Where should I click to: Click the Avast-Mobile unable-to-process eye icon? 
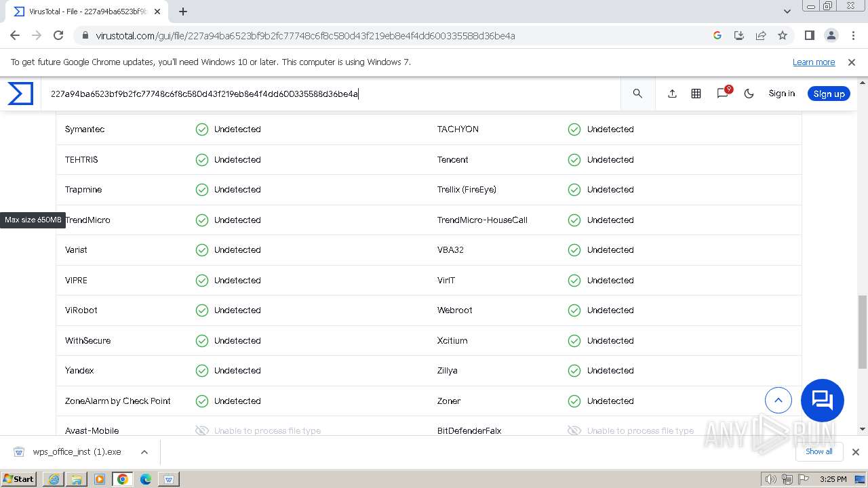202,430
